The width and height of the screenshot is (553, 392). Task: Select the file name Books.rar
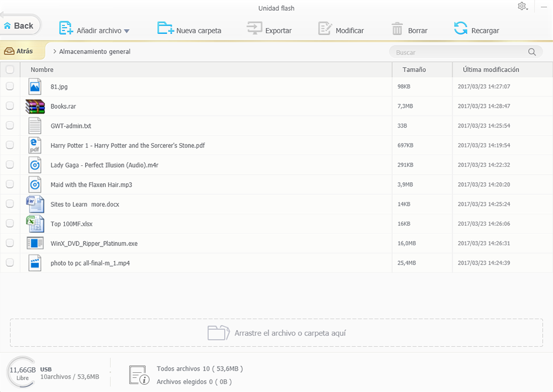point(63,106)
